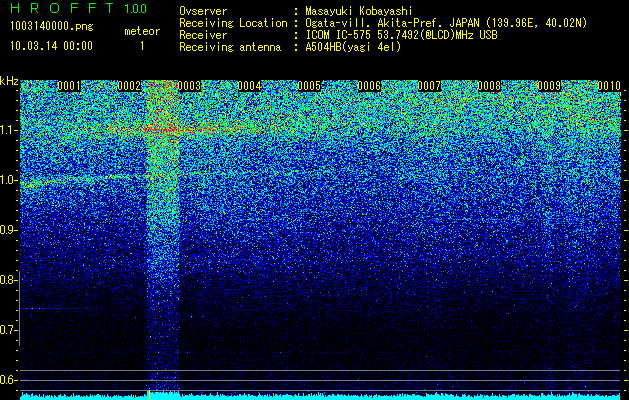Click the yellow meteor detection tick mark
This screenshot has height=400, width=629.
click(149, 395)
